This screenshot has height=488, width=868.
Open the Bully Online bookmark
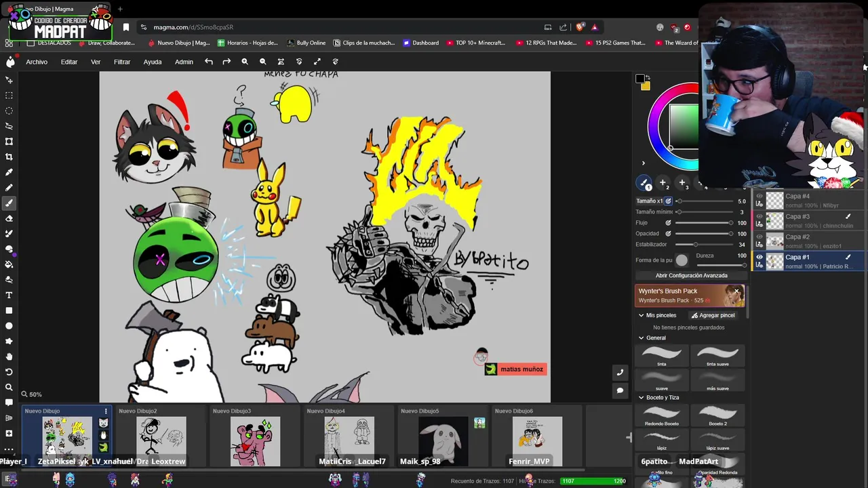click(306, 43)
